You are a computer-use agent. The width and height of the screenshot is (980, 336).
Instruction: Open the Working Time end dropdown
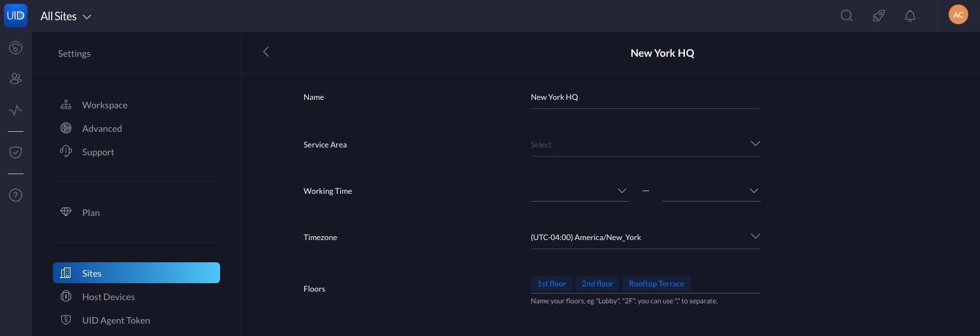tap(712, 191)
